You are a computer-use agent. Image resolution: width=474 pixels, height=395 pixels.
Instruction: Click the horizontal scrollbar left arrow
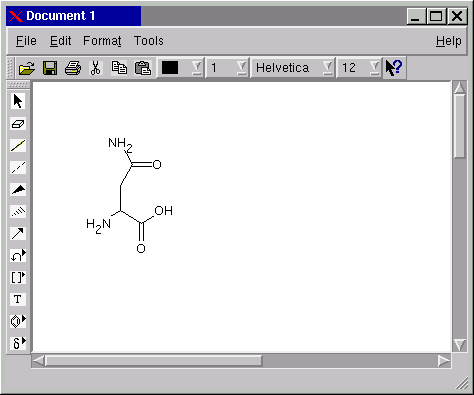point(38,361)
